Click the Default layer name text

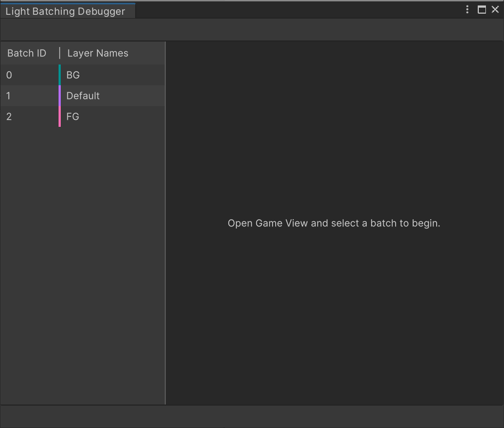[83, 96]
